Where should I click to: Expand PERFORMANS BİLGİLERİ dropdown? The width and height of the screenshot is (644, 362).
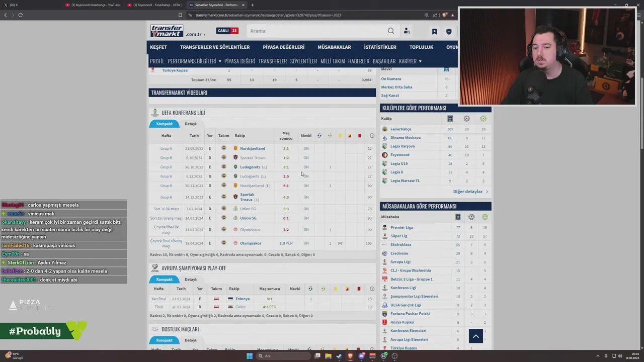coord(194,61)
